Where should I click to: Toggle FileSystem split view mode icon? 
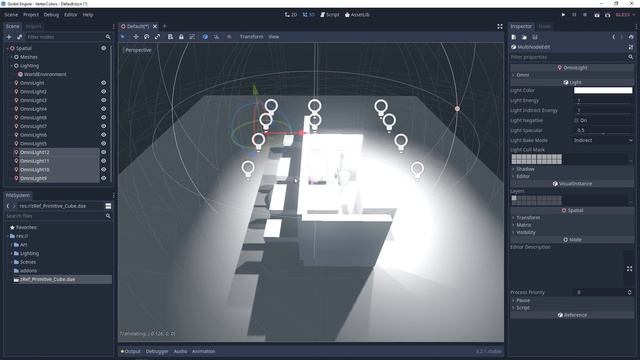click(108, 206)
